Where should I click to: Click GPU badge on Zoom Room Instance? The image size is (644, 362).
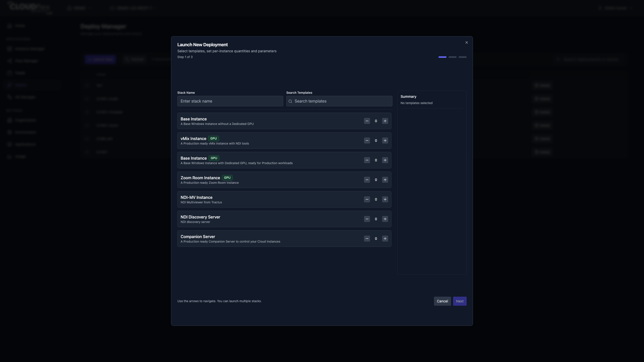227,178
